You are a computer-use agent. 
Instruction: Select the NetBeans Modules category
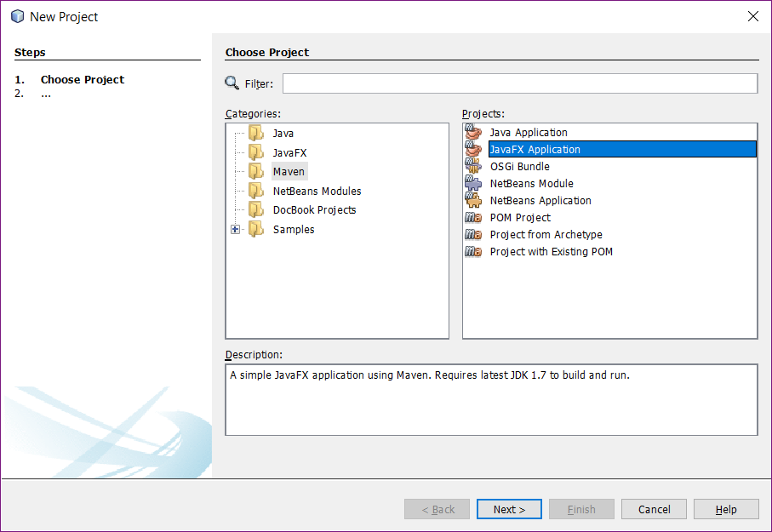[316, 191]
